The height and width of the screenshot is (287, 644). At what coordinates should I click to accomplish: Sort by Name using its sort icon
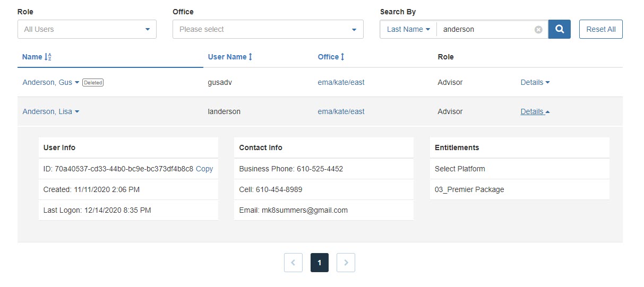(47, 57)
